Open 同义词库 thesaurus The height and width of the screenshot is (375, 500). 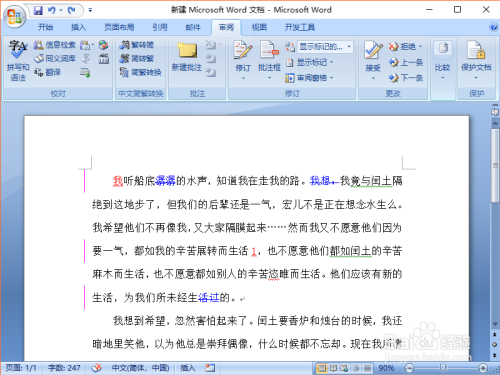(55, 59)
